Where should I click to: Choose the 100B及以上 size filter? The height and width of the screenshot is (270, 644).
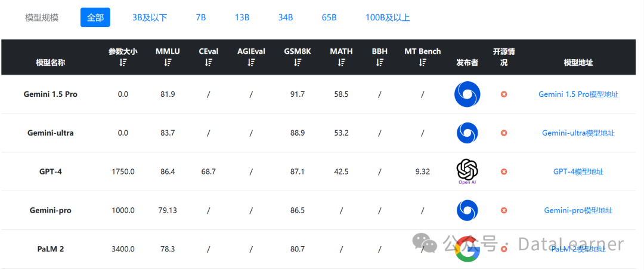tap(388, 17)
